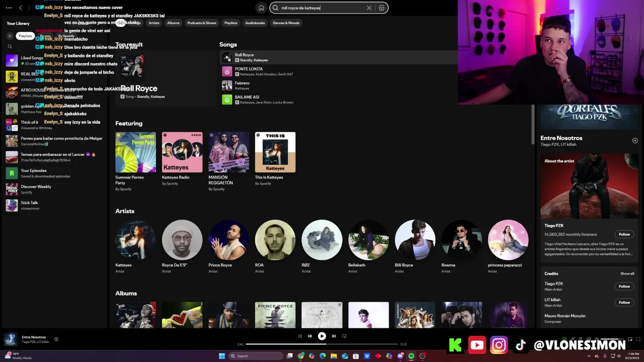Open the Liked Songs heart tile
Image resolution: width=644 pixels, height=362 pixels.
[x=12, y=60]
